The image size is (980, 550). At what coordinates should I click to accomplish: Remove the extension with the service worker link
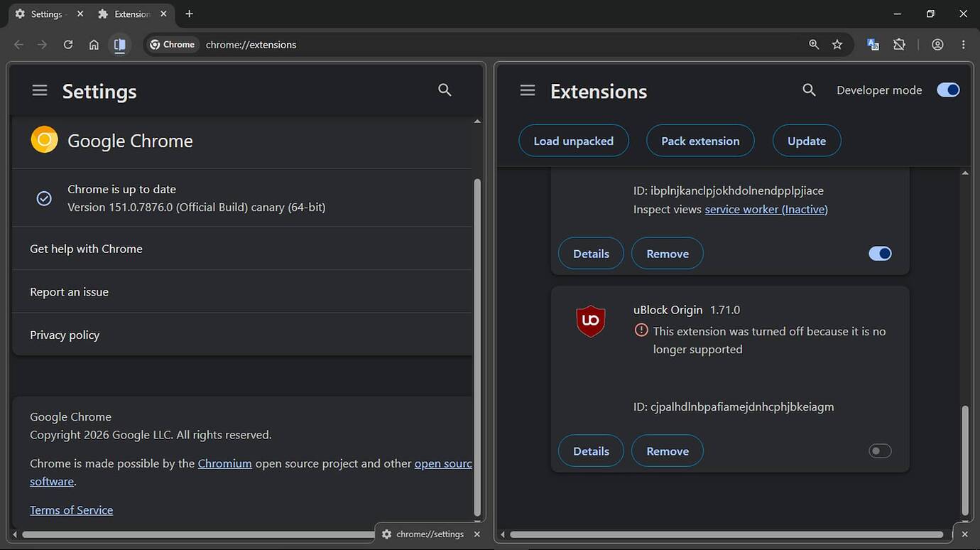click(x=668, y=254)
